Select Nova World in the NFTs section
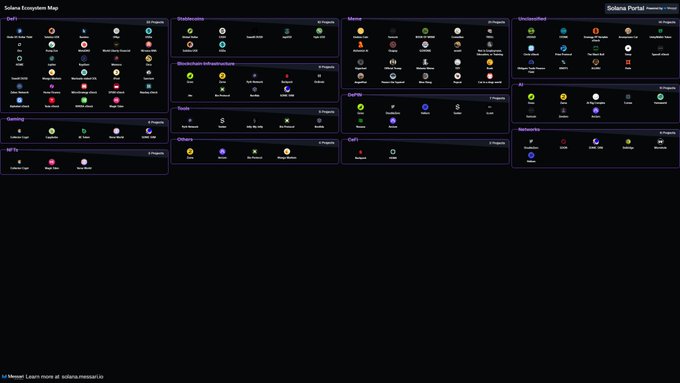The height and width of the screenshot is (383, 680). pos(84,162)
